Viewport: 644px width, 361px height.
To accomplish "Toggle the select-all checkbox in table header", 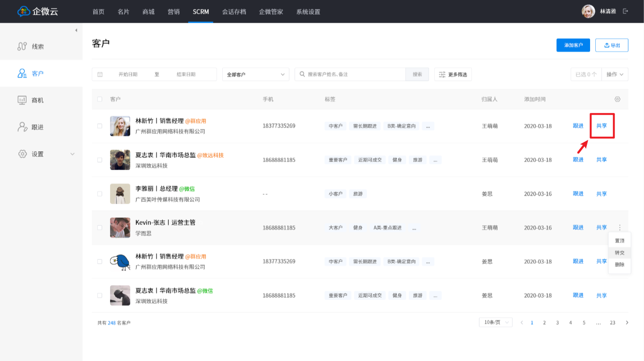I will (x=100, y=99).
